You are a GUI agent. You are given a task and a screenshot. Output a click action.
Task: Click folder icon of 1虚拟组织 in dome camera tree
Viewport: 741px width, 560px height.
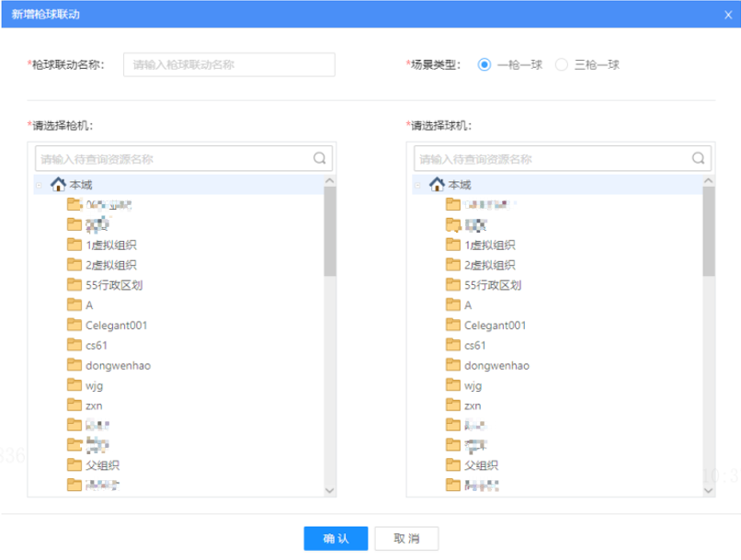[452, 245]
